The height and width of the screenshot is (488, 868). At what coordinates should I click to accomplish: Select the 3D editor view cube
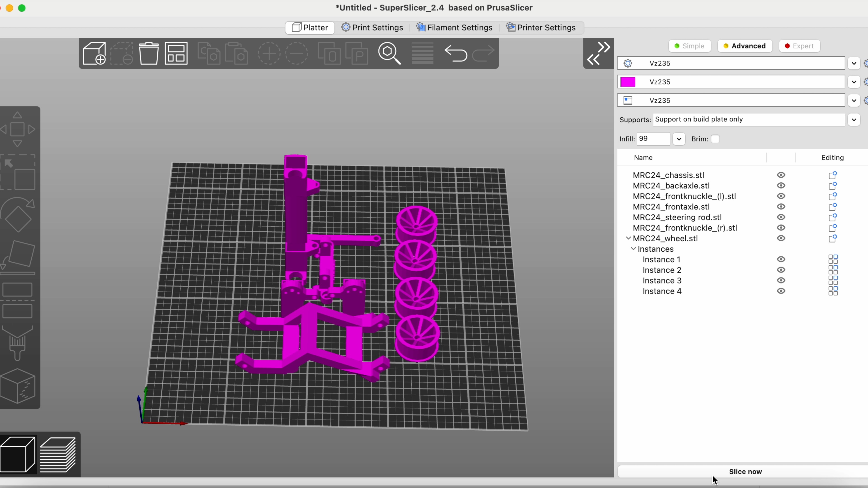18,454
